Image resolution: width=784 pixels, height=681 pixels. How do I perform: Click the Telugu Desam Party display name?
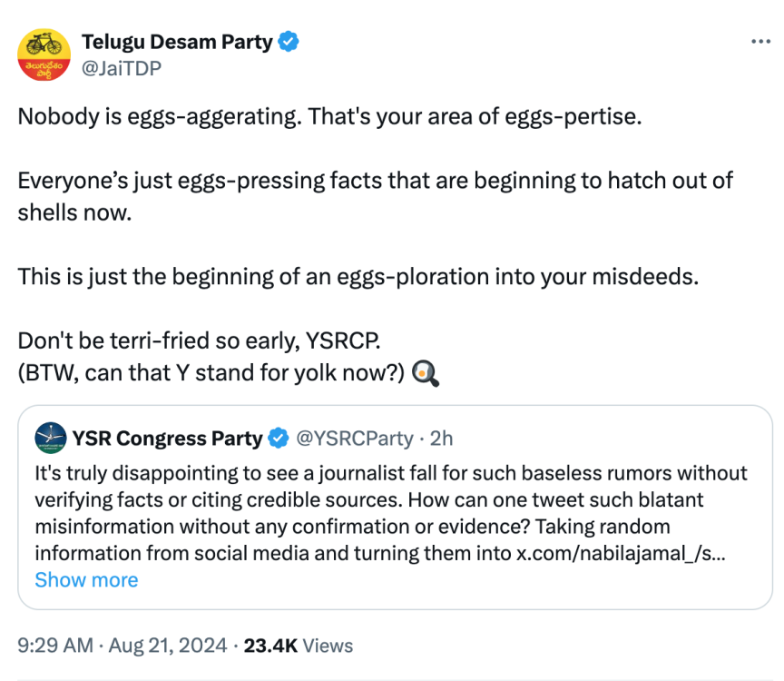click(x=177, y=42)
